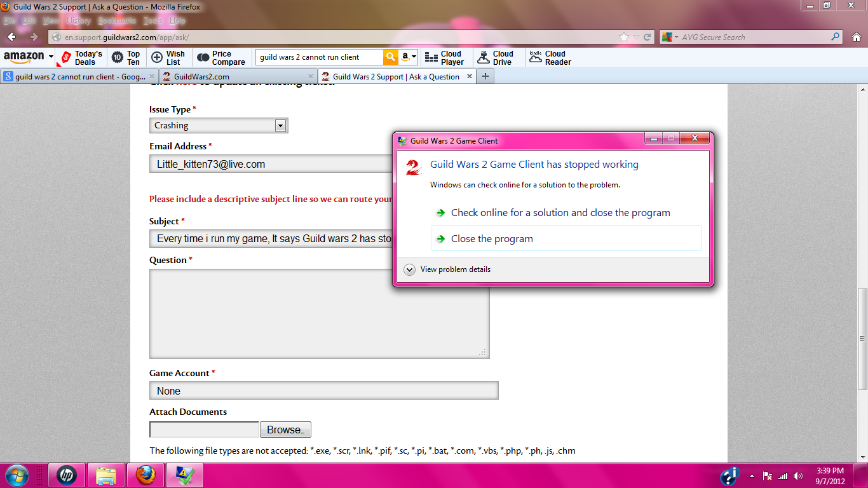Open the volume speaker tray icon
This screenshot has width=868, height=488.
pyautogui.click(x=798, y=476)
